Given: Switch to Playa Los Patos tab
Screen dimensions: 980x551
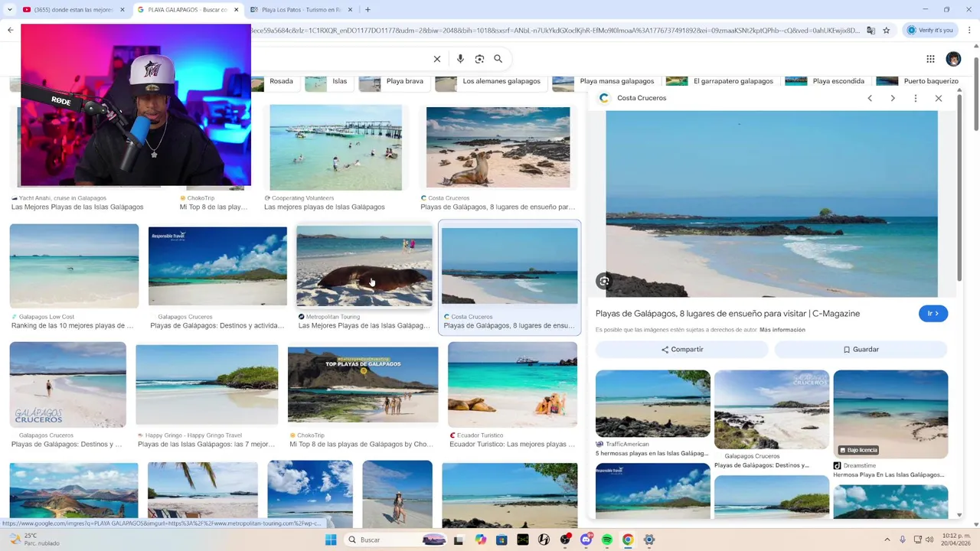Looking at the screenshot, I should [301, 10].
